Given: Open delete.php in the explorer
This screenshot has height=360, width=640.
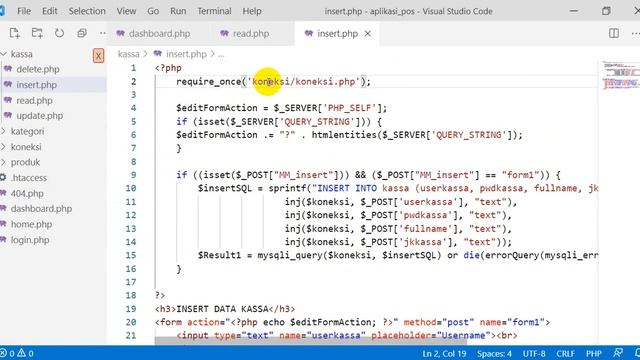Looking at the screenshot, I should click(38, 69).
